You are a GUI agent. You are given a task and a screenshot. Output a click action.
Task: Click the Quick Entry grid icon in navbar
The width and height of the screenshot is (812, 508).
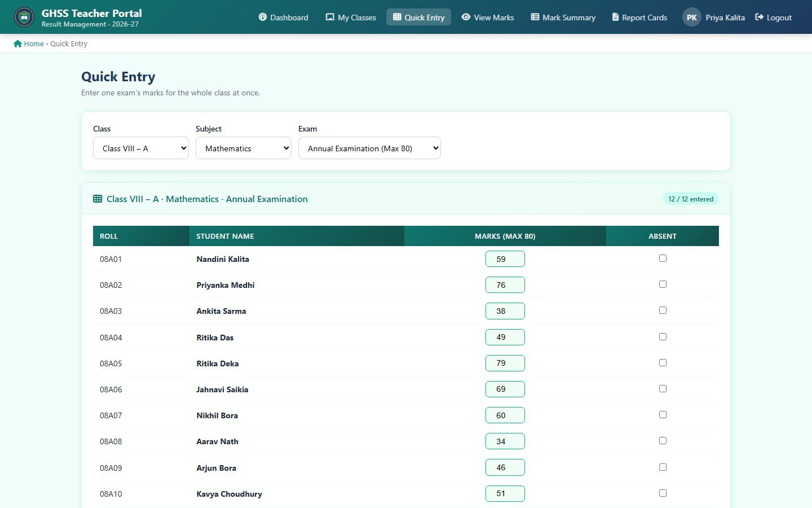click(397, 17)
